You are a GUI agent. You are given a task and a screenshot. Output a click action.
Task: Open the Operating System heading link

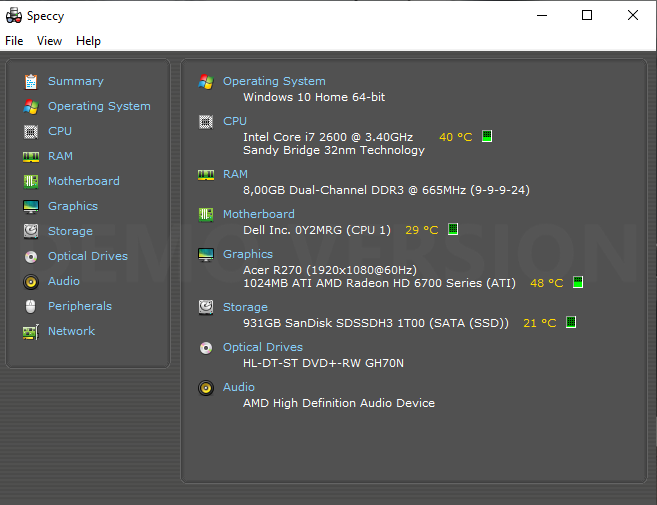274,81
